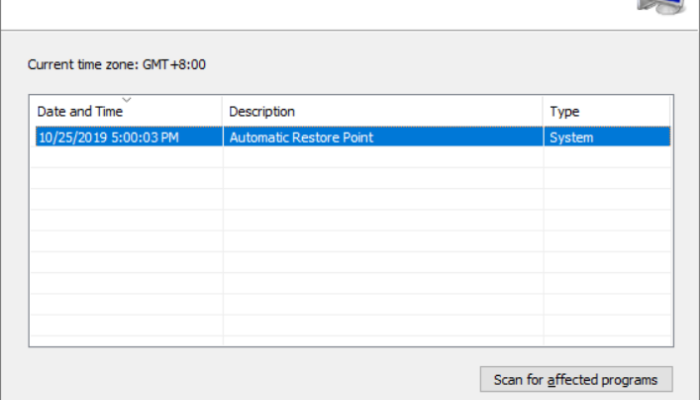Click empty Description cell in second blank row
This screenshot has height=400, width=700.
click(383, 178)
